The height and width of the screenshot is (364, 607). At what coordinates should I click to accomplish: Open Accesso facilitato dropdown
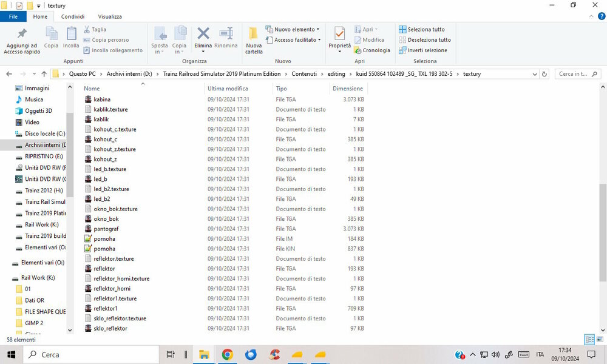tap(293, 40)
